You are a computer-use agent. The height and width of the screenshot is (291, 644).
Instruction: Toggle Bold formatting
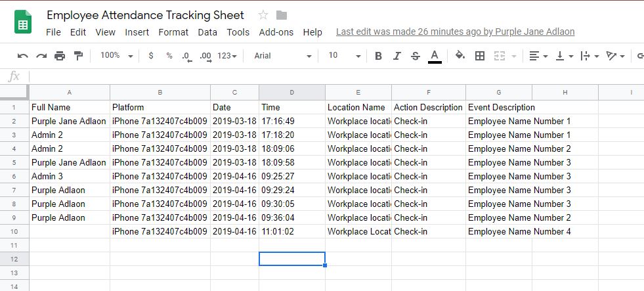[378, 56]
